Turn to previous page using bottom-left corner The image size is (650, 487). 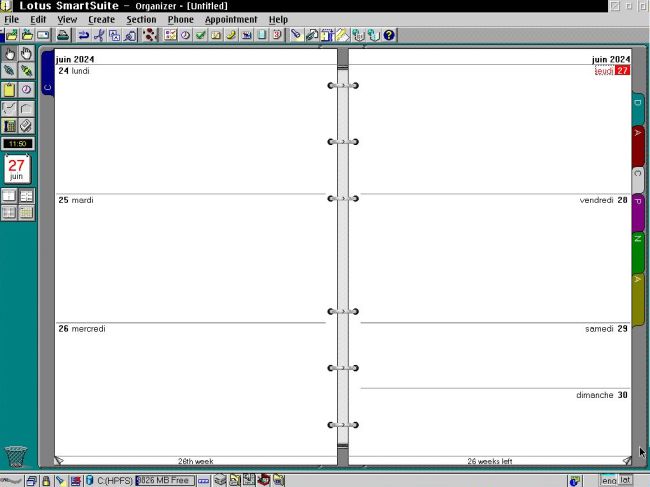(x=59, y=460)
